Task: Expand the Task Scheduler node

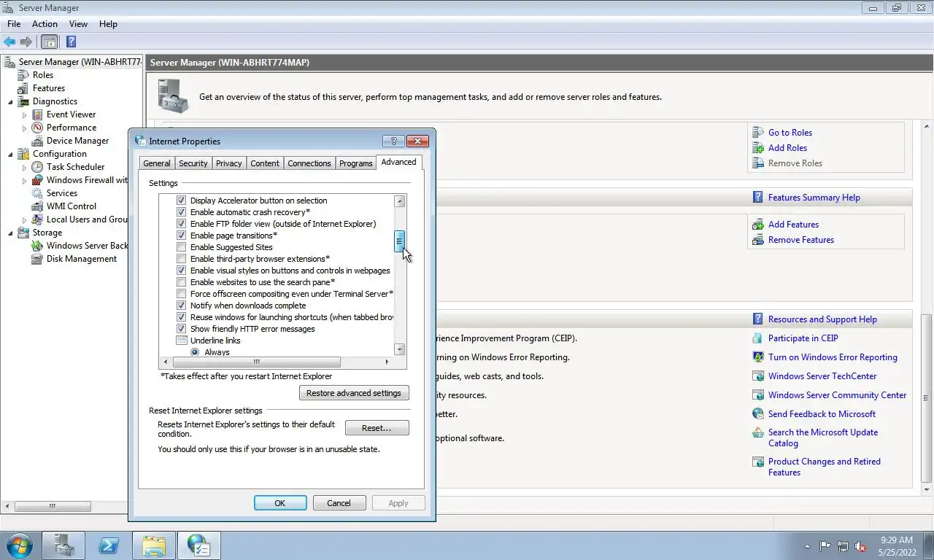Action: (x=24, y=167)
